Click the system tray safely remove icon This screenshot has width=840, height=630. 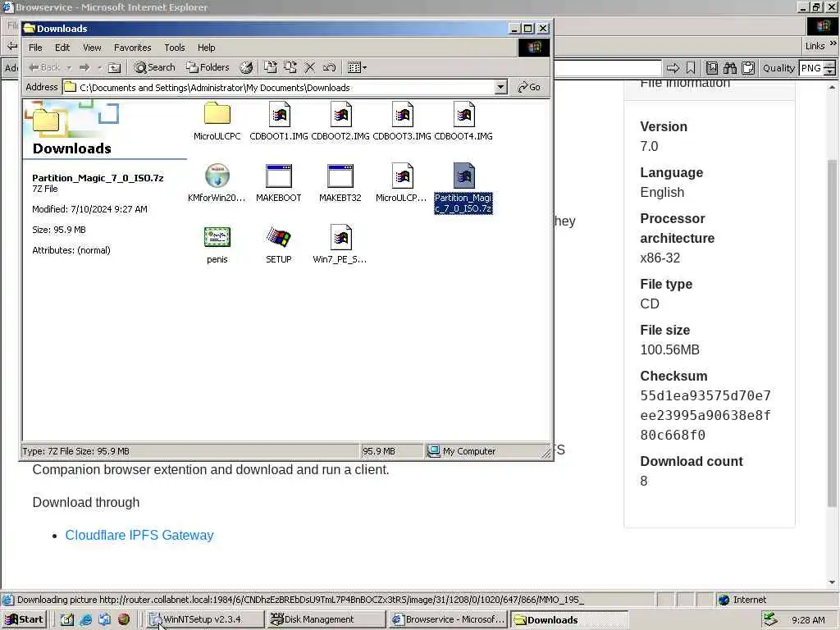(770, 620)
